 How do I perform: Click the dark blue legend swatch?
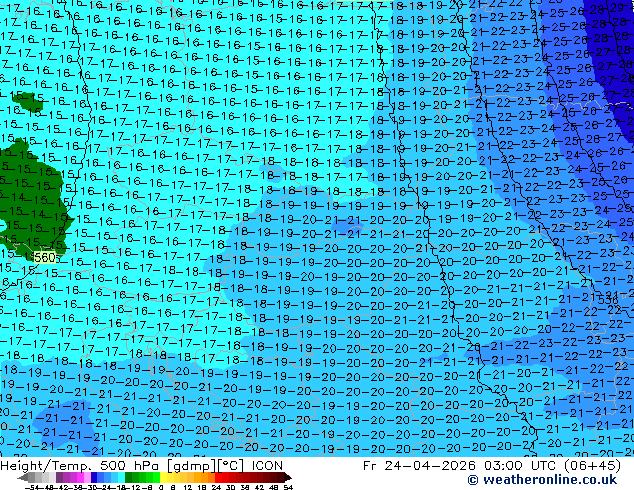click(94, 478)
